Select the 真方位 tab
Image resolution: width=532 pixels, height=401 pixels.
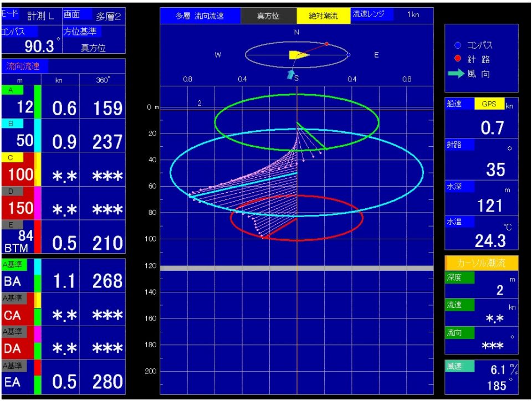268,16
